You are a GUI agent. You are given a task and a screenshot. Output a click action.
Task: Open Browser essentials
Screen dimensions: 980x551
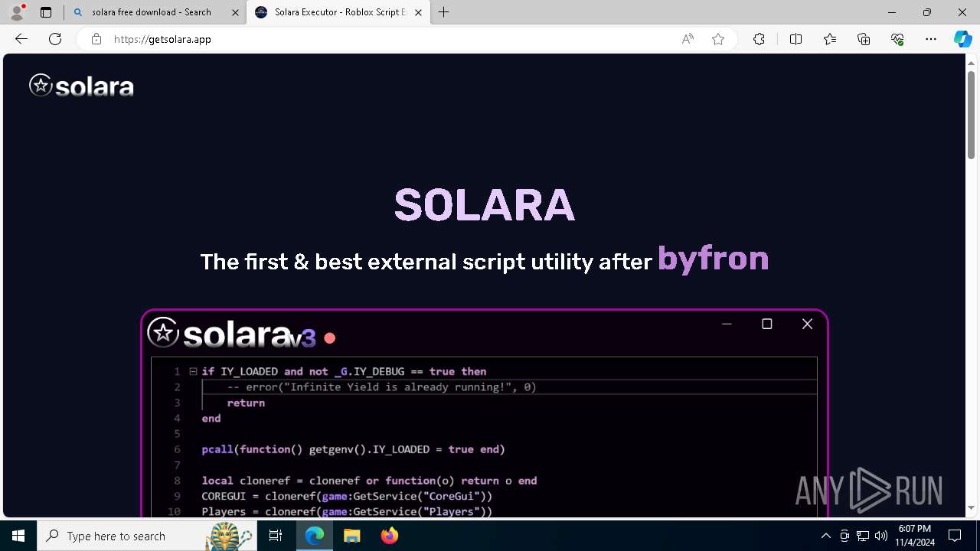pyautogui.click(x=897, y=39)
